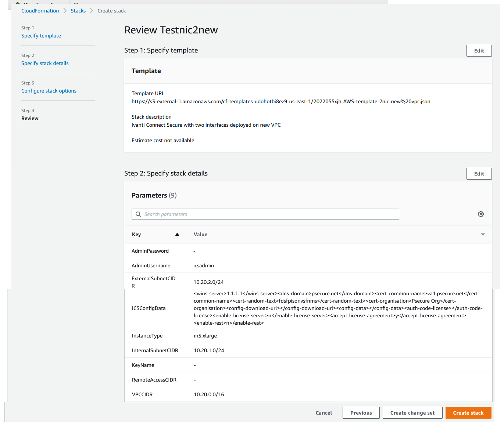Image resolution: width=504 pixels, height=426 pixels.
Task: Click the Create stack breadcrumb text
Action: click(112, 11)
